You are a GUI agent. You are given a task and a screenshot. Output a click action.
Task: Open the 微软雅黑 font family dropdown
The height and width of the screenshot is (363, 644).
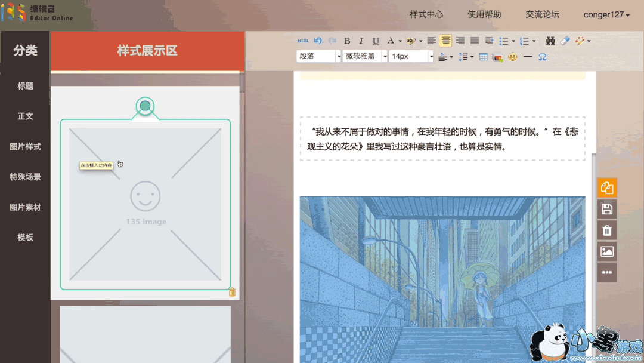point(365,56)
